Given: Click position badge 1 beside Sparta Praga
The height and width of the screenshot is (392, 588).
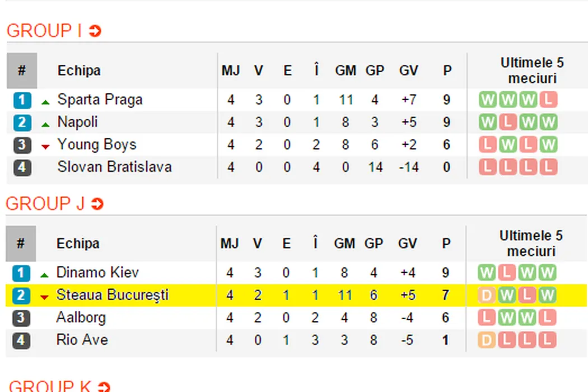Looking at the screenshot, I should pyautogui.click(x=22, y=100).
